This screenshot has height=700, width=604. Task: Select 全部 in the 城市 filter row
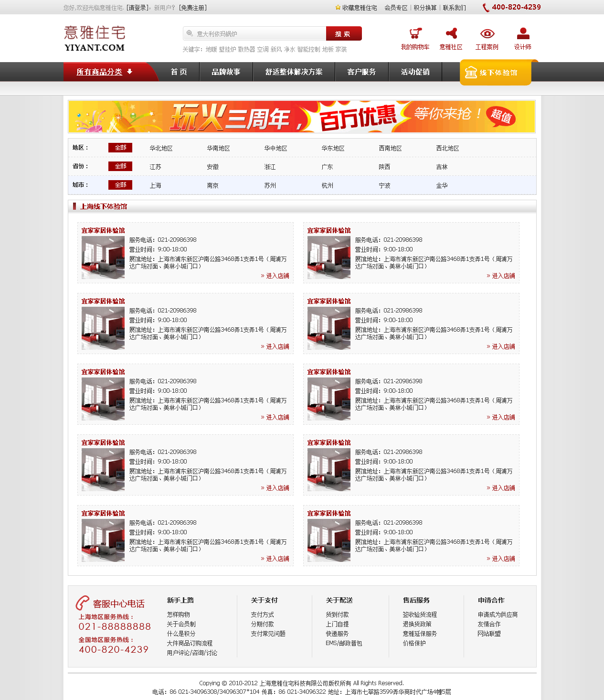click(x=120, y=185)
